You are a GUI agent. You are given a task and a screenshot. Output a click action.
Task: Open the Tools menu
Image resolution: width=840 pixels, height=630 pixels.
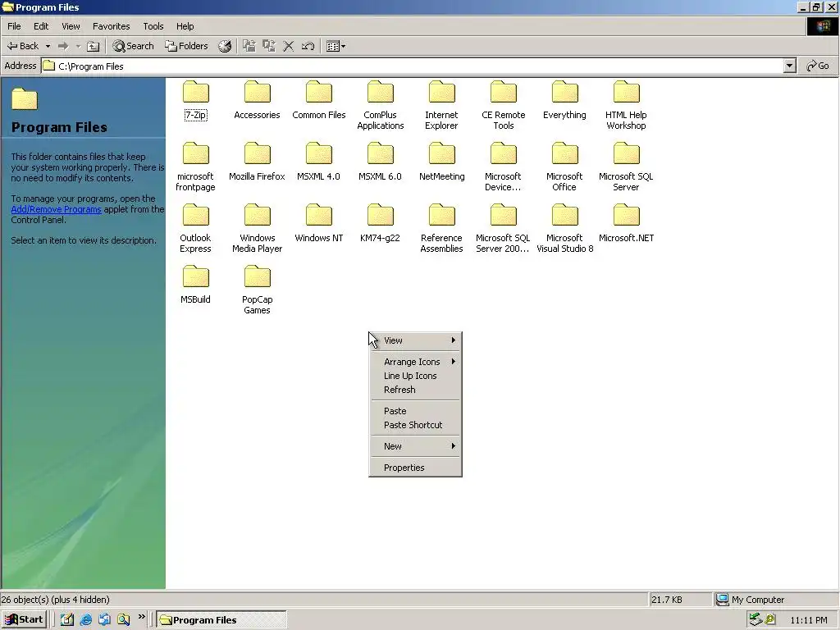click(x=153, y=26)
